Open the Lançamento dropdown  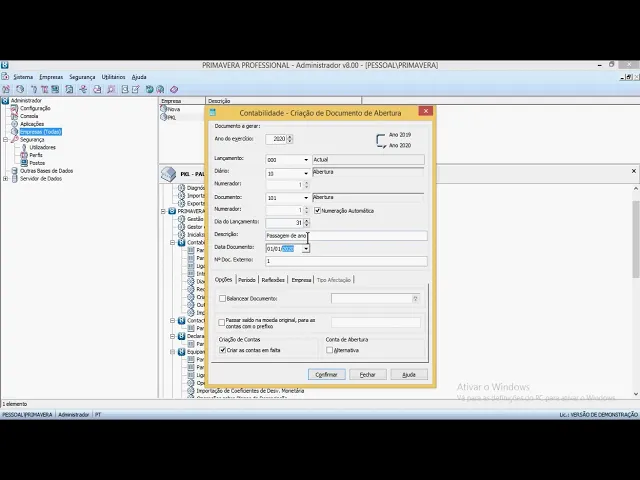pos(306,160)
